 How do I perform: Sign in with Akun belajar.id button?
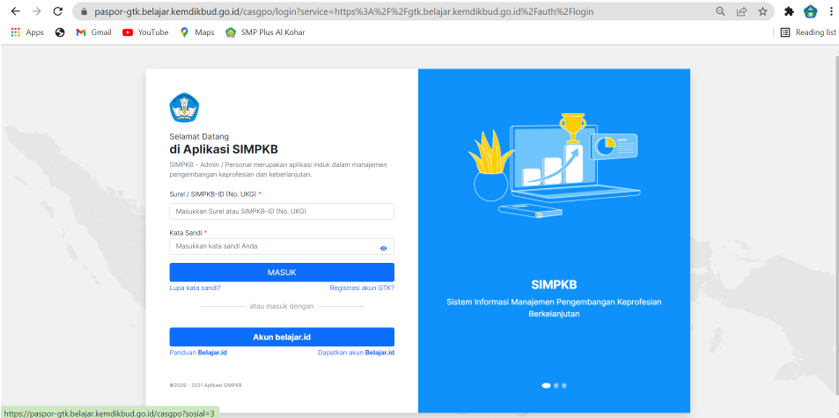click(x=281, y=337)
